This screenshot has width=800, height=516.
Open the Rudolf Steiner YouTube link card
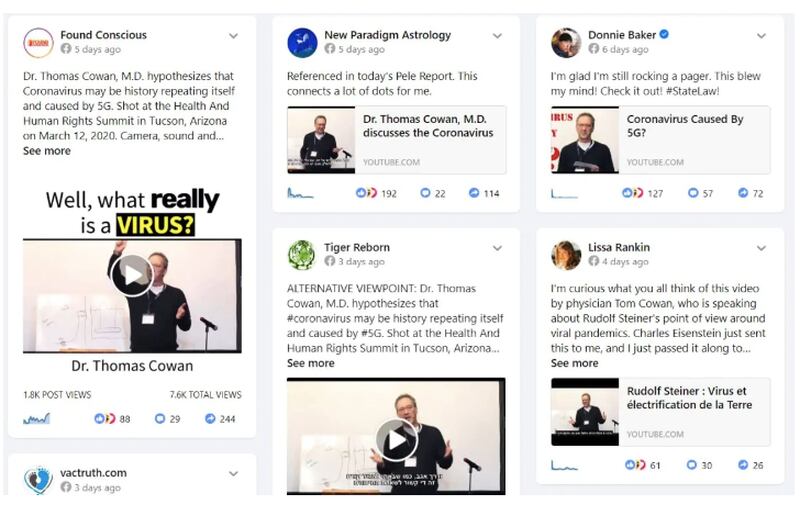[x=660, y=412]
